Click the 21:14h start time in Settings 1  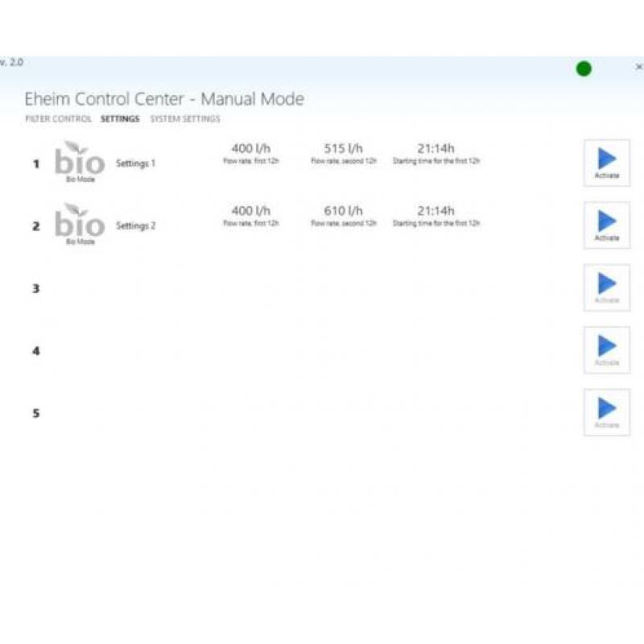436,148
